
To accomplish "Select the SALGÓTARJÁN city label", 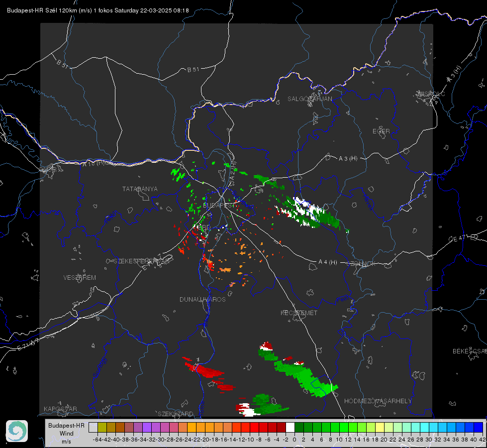I will pyautogui.click(x=309, y=99).
